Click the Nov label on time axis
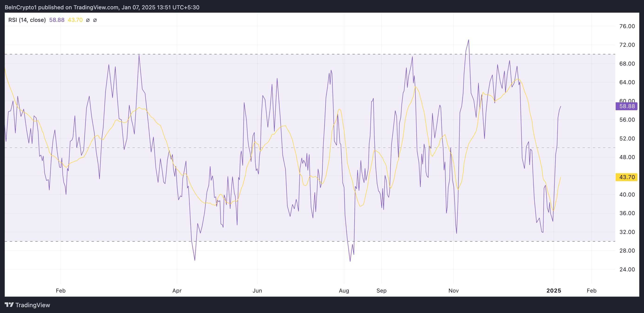 [x=454, y=290]
